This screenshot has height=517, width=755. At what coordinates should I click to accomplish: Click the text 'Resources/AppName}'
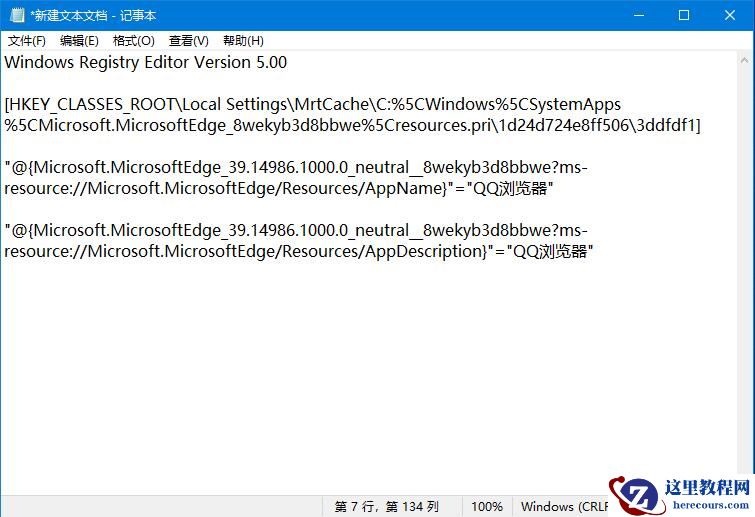[x=365, y=188]
